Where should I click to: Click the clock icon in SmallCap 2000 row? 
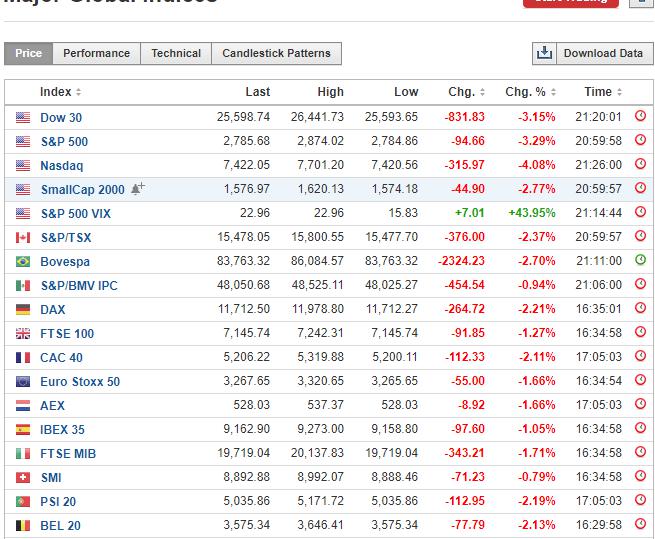coord(640,188)
